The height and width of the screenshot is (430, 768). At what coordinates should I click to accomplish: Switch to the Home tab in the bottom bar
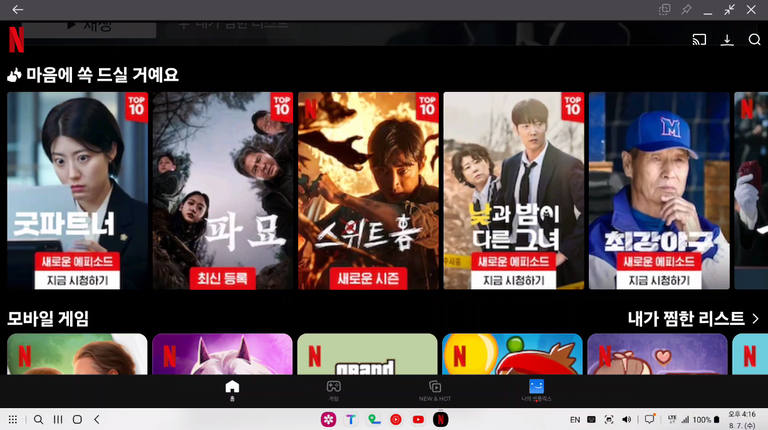coord(232,390)
